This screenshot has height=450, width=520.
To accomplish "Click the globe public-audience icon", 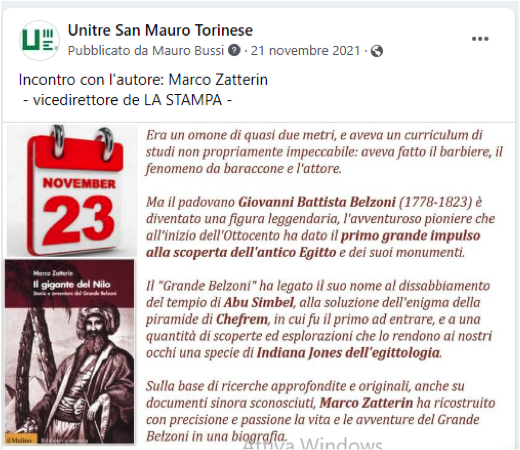I will (377, 51).
